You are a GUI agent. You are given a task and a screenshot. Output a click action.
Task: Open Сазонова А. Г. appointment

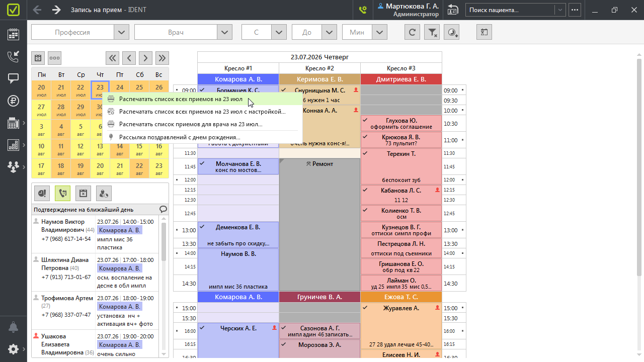tap(319, 331)
